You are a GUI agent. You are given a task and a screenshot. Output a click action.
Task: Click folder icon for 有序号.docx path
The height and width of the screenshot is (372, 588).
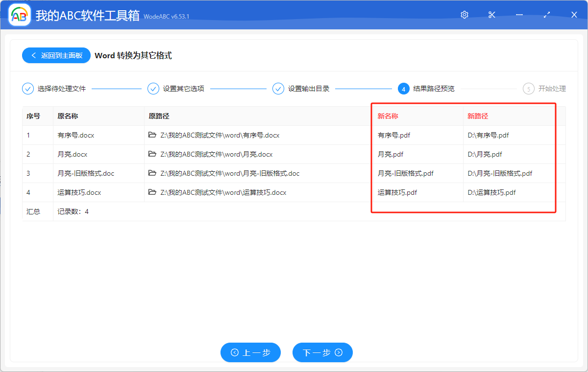click(x=152, y=135)
